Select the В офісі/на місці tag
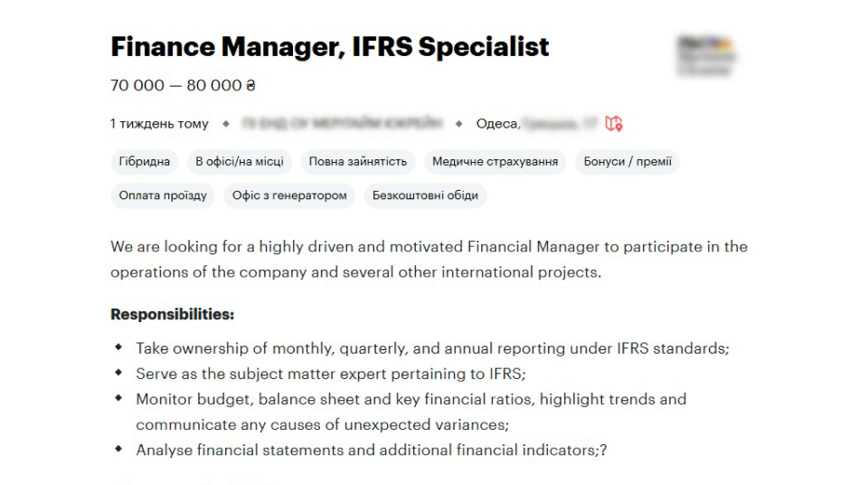Image resolution: width=868 pixels, height=485 pixels. (x=240, y=162)
